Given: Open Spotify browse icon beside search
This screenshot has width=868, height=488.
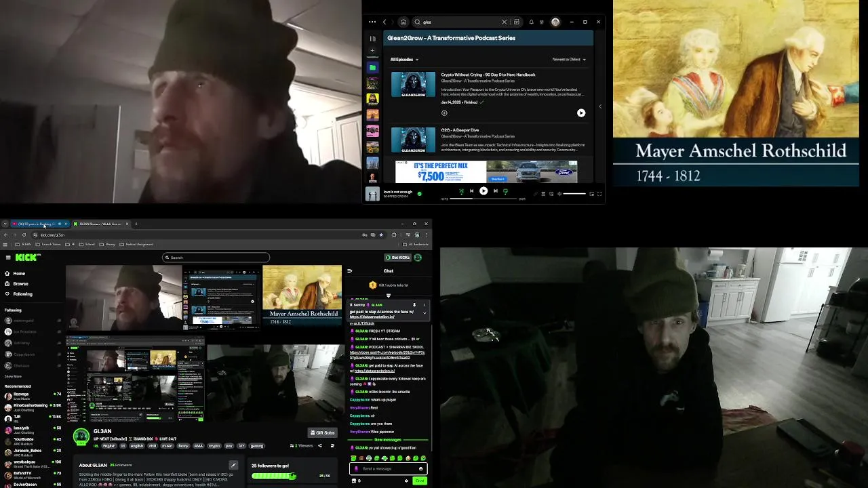Looking at the screenshot, I should 517,22.
